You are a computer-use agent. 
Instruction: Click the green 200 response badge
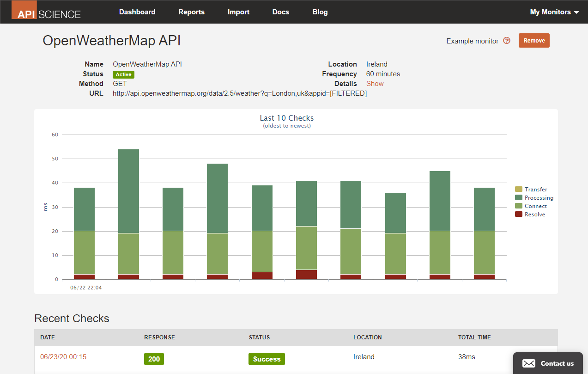pos(154,359)
